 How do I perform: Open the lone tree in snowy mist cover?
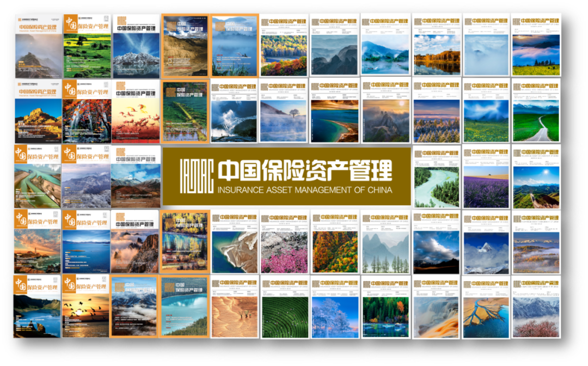(284, 111)
